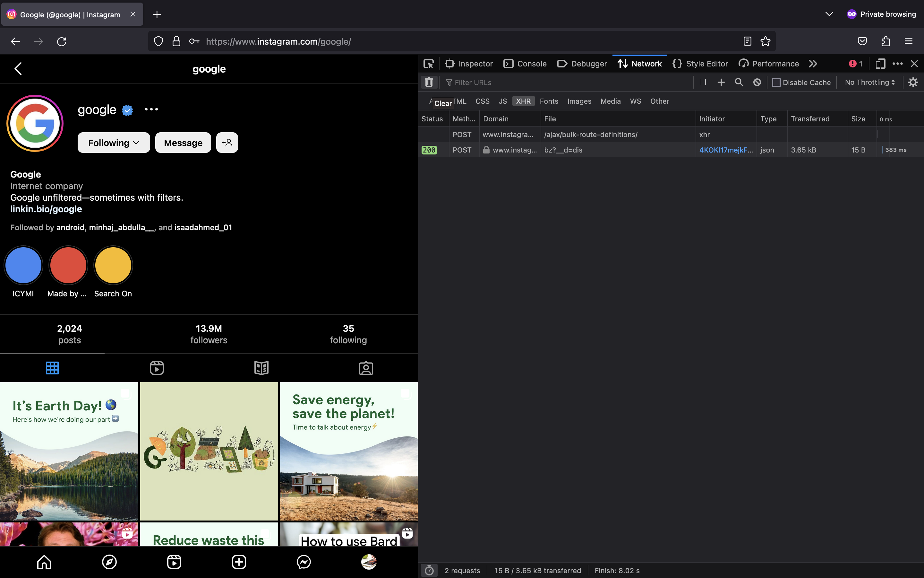924x578 pixels.
Task: Open a new browser tab
Action: pyautogui.click(x=157, y=14)
